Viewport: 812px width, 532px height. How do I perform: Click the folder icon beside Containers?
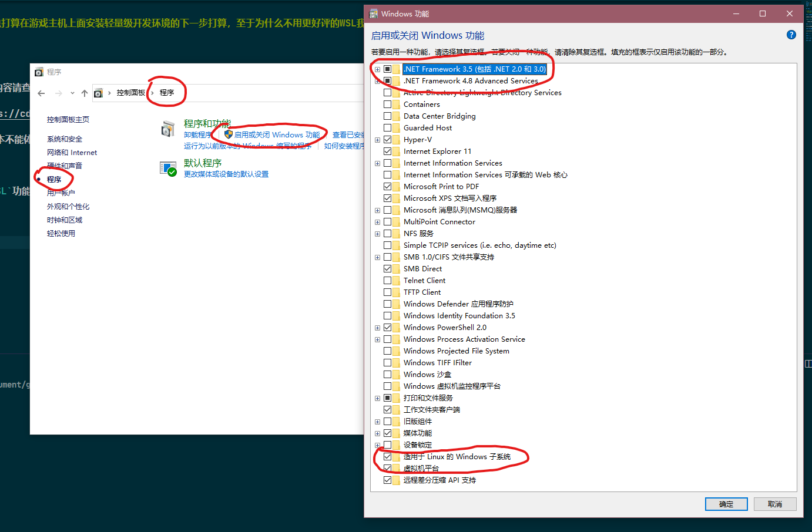(x=396, y=105)
